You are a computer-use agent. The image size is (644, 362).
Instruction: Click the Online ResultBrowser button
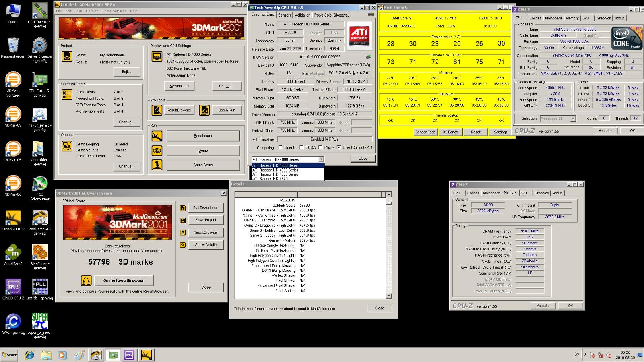pyautogui.click(x=124, y=281)
